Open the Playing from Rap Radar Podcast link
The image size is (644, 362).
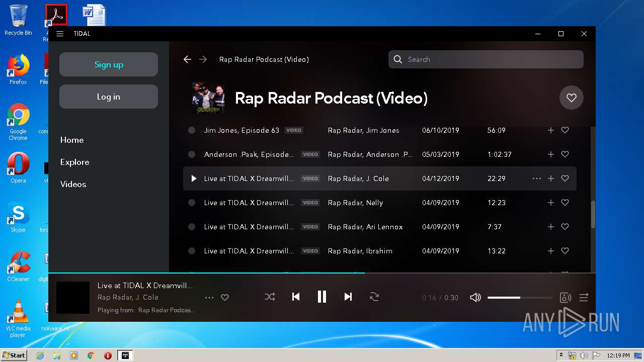point(167,310)
